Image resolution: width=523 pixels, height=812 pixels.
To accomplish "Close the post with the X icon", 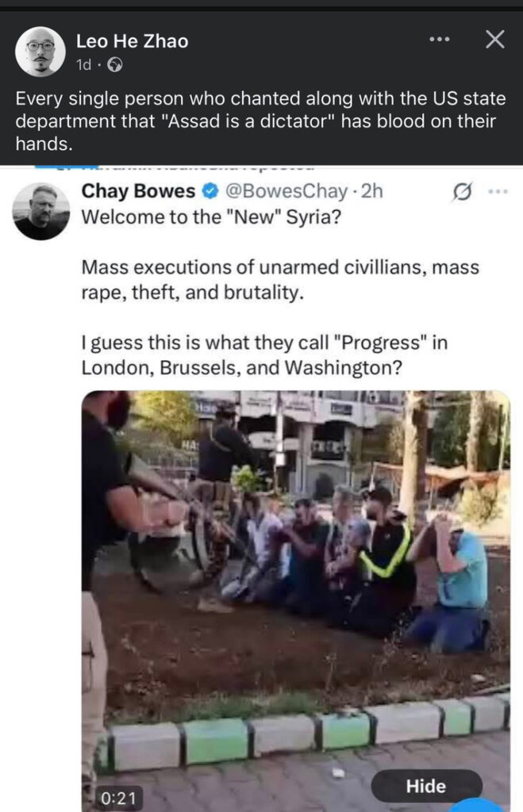I will [x=495, y=39].
